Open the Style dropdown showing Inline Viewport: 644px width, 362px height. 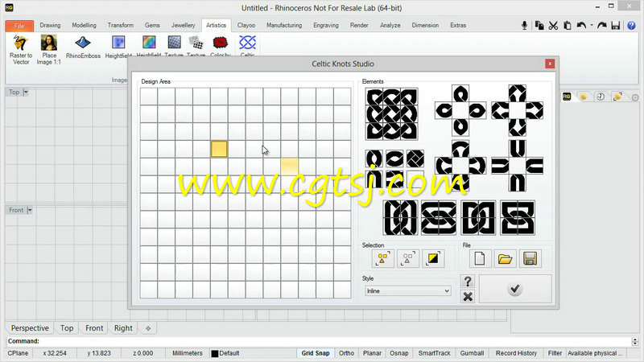(x=407, y=291)
